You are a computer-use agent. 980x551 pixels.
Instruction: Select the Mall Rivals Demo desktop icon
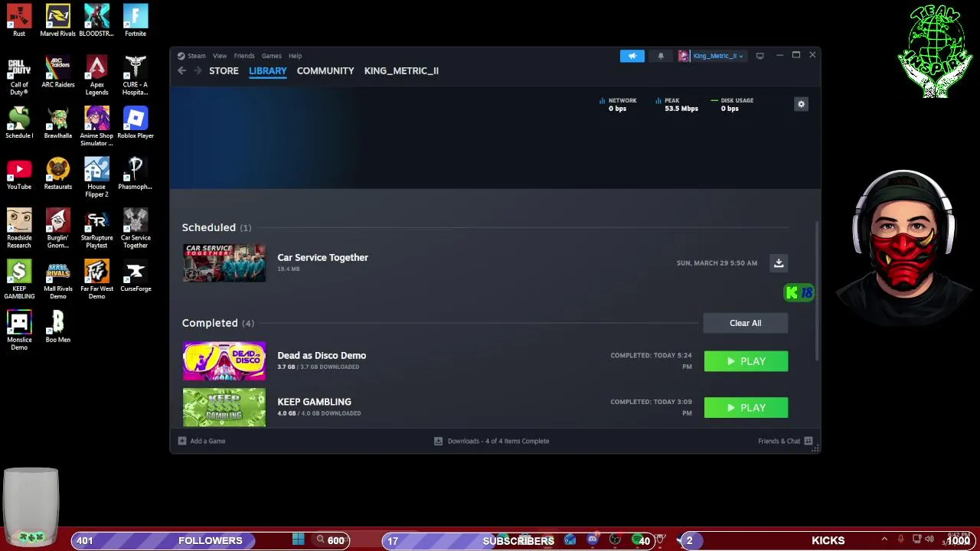tap(58, 279)
